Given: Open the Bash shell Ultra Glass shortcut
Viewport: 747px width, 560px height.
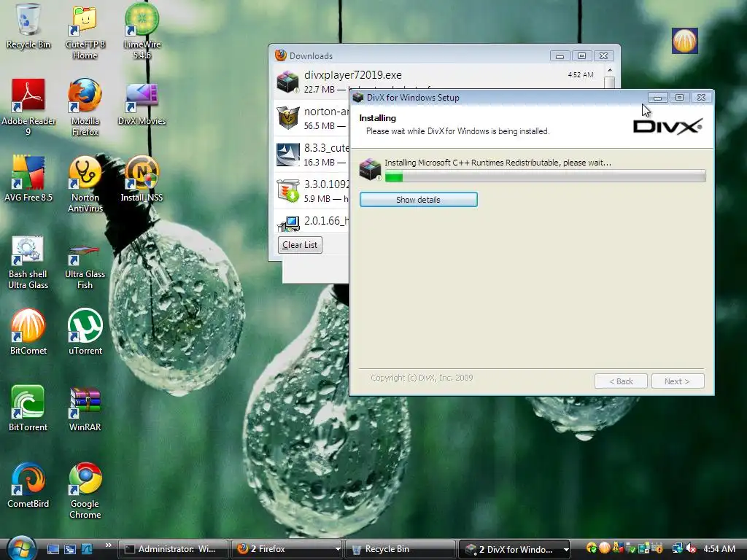Looking at the screenshot, I should [28, 262].
